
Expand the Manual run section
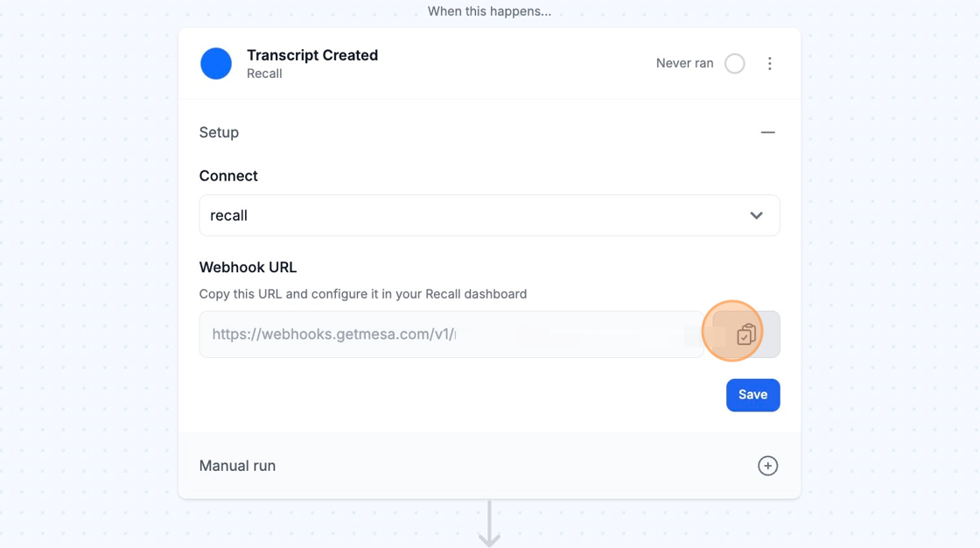click(237, 466)
